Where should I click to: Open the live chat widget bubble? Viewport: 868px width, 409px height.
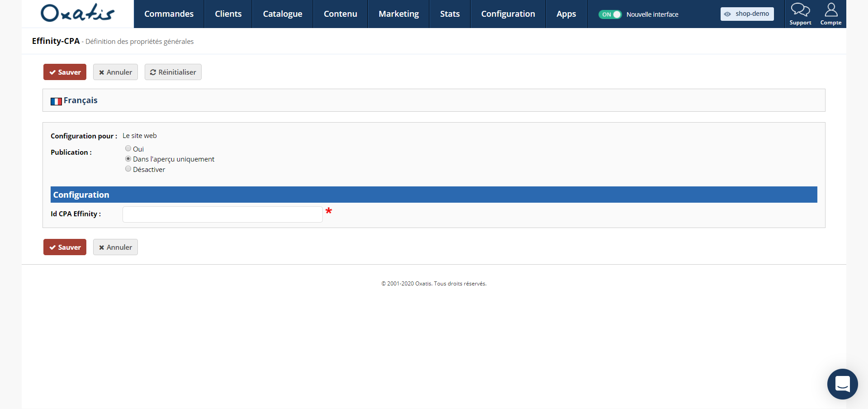[842, 384]
